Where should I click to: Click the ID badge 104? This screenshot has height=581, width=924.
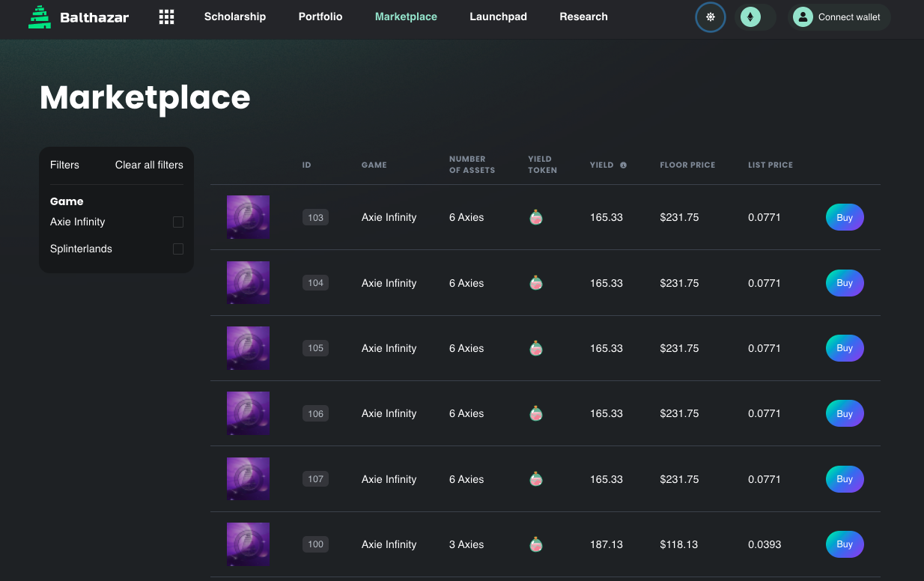tap(315, 283)
